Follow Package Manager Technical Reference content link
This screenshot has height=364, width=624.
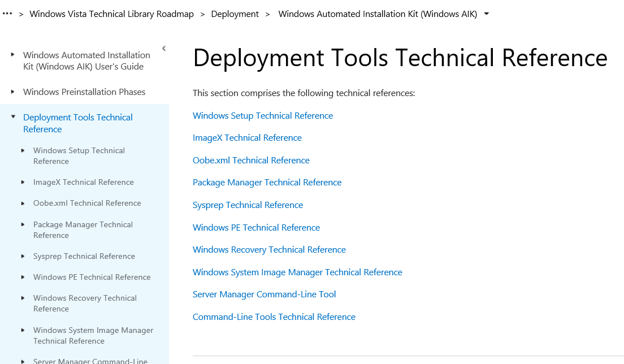(267, 183)
